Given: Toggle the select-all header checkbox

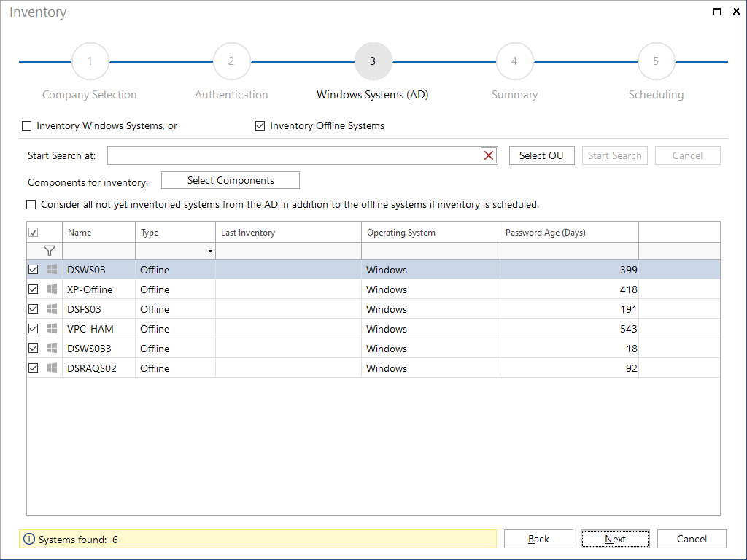Looking at the screenshot, I should pyautogui.click(x=34, y=233).
